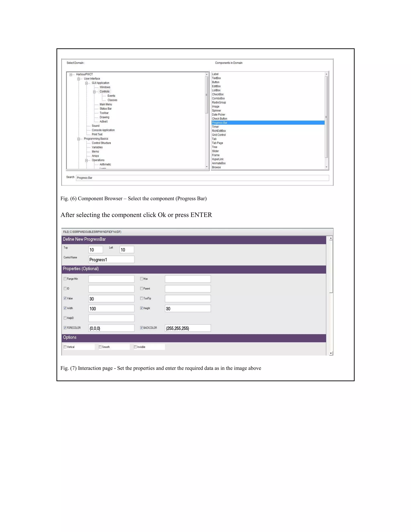The height and width of the screenshot is (532, 411).
Task: Select Console Application tree item
Action: pos(103,130)
